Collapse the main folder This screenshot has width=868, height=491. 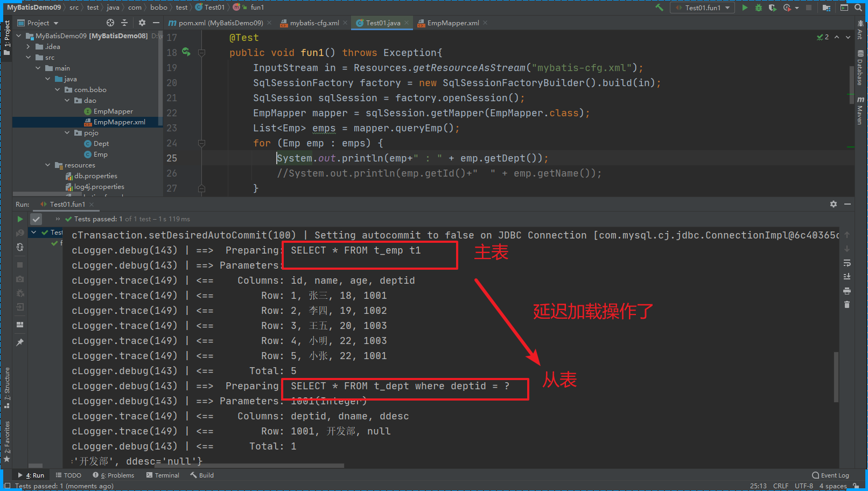(38, 68)
